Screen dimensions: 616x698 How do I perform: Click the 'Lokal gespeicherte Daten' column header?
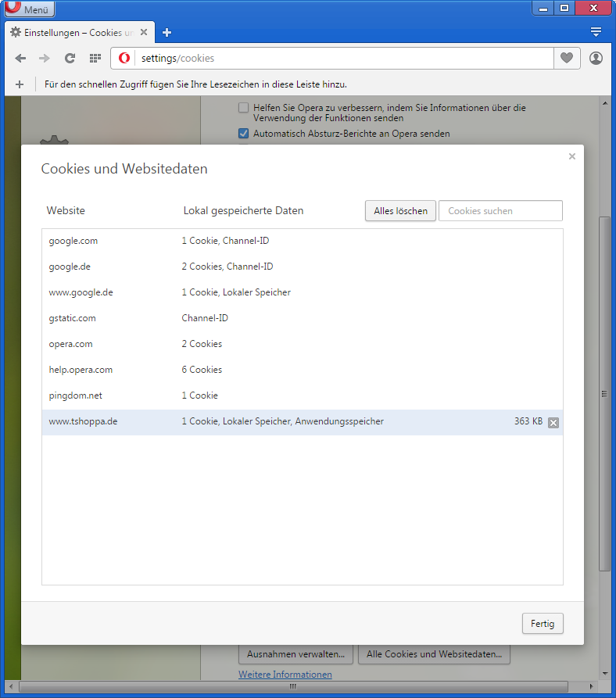click(243, 210)
